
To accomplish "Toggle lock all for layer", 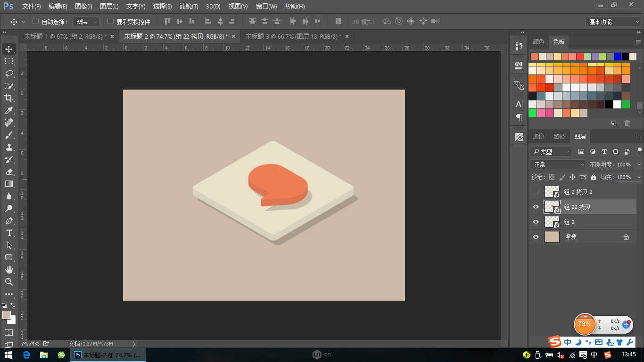I will click(x=594, y=177).
